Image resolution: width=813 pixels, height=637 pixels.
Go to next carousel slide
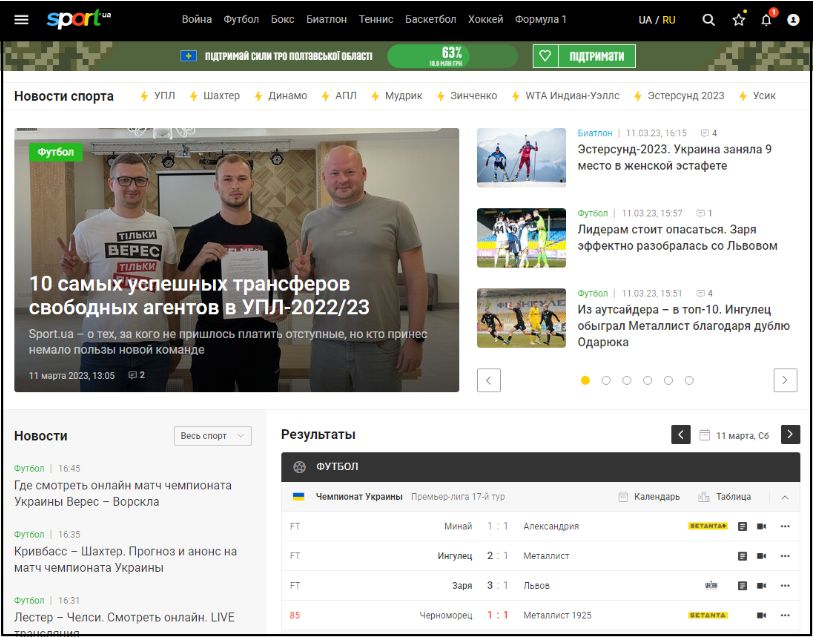pos(785,380)
